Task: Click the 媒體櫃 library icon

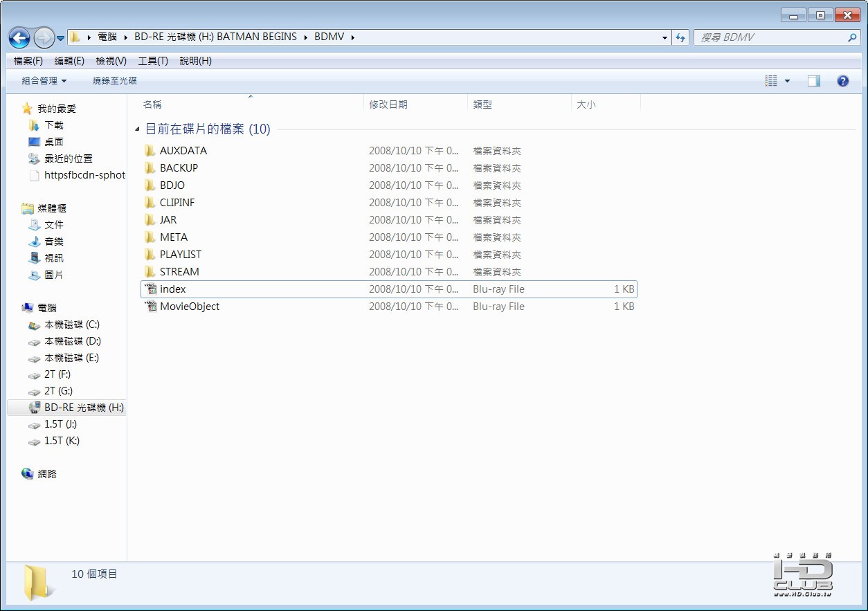Action: [28, 208]
